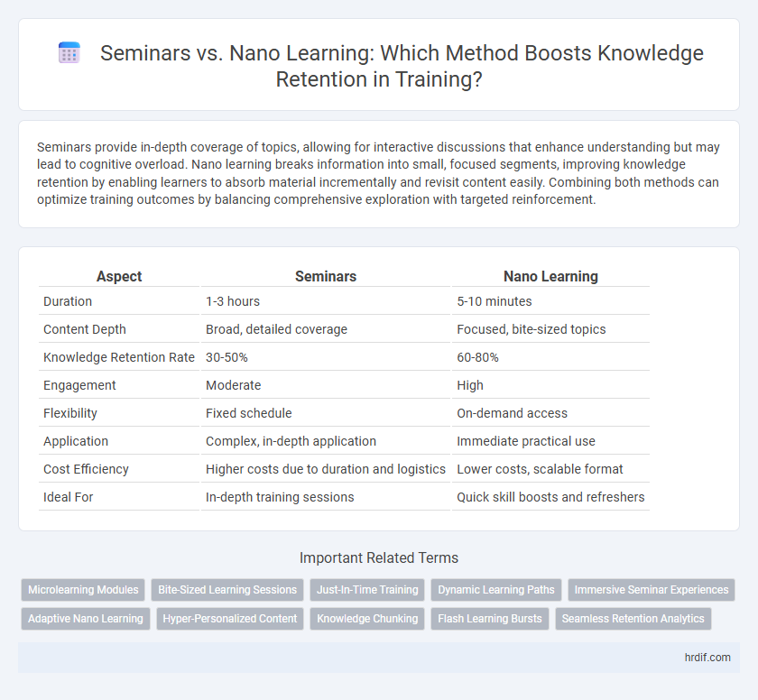Click the article title heading
The width and height of the screenshot is (758, 700).
[402, 66]
